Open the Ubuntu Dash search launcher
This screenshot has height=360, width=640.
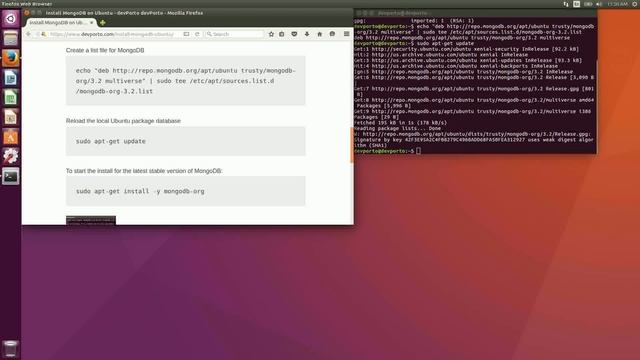point(11,19)
